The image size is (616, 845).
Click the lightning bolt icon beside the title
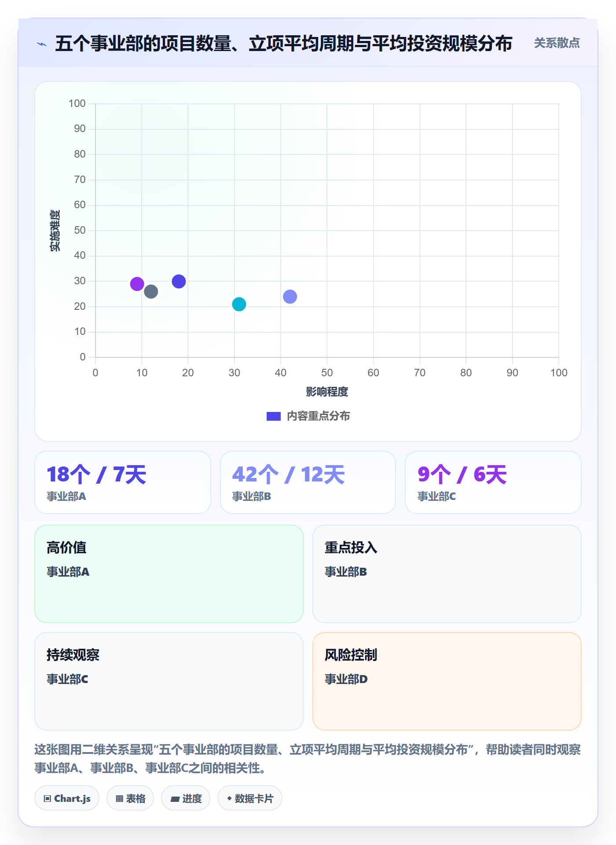(42, 44)
